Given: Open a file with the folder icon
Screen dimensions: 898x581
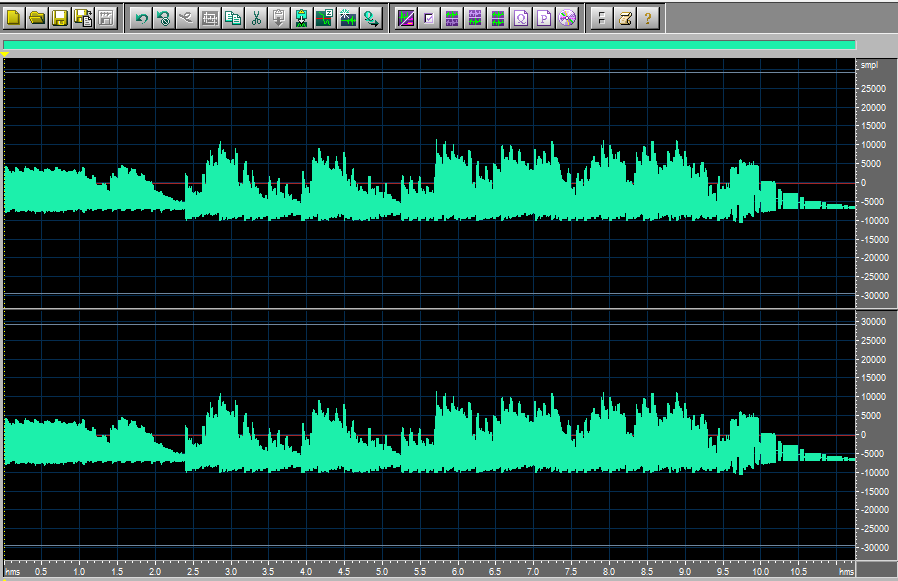Looking at the screenshot, I should [x=37, y=17].
